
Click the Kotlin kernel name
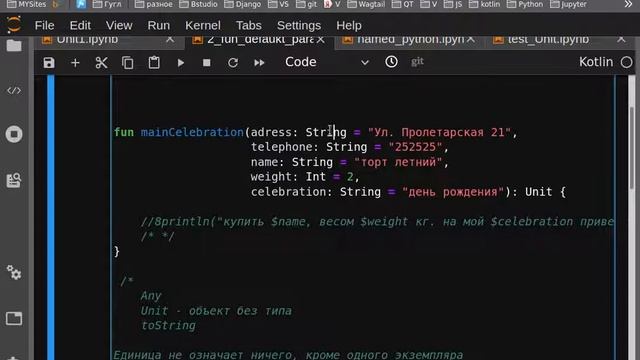[596, 62]
